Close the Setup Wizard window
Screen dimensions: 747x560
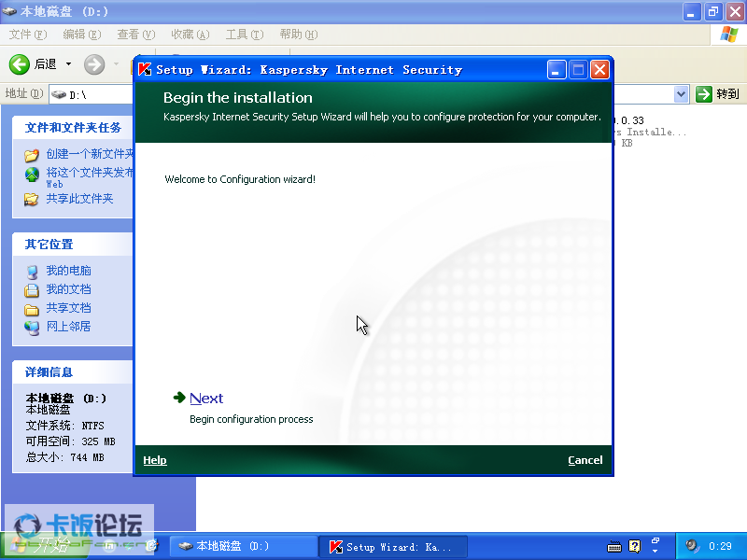(x=599, y=70)
